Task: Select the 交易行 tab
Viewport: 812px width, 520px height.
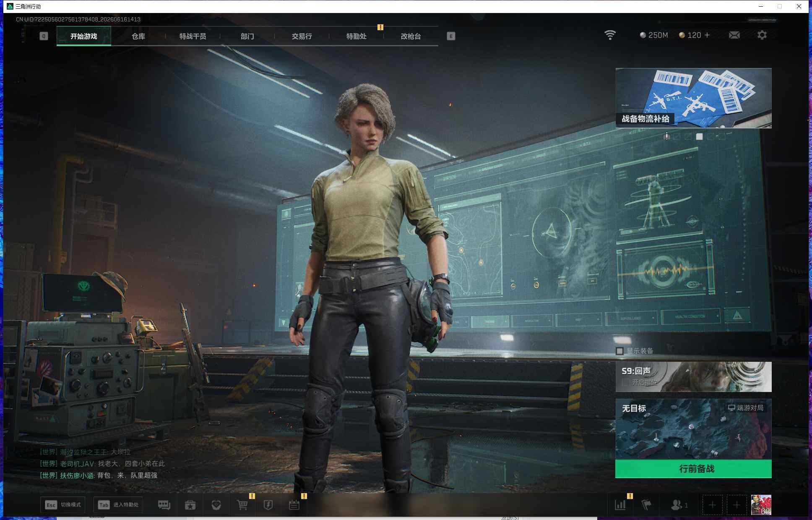Action: [302, 36]
